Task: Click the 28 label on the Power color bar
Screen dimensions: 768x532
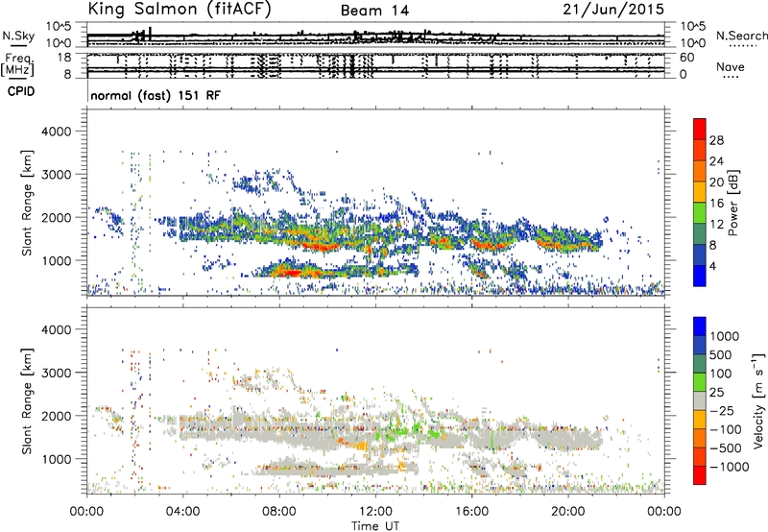Action: pyautogui.click(x=716, y=140)
